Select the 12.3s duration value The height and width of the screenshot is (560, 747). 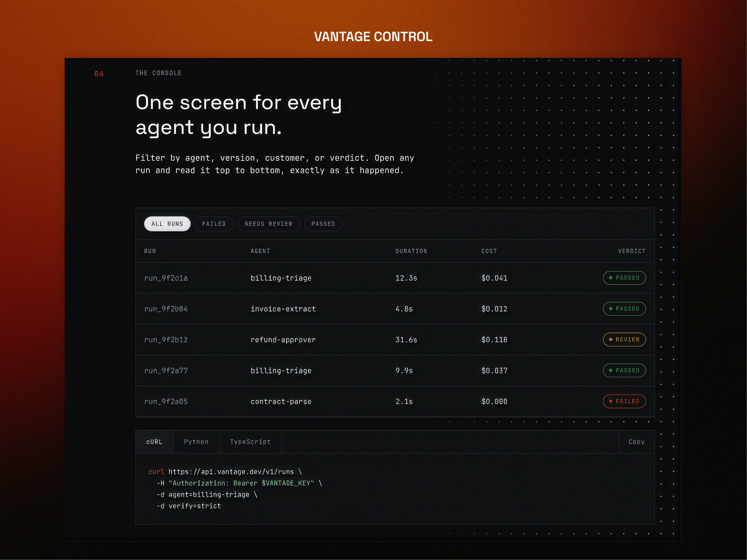pyautogui.click(x=406, y=278)
